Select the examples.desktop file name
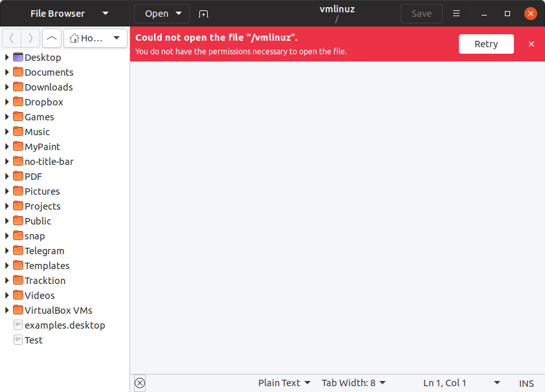 65,325
